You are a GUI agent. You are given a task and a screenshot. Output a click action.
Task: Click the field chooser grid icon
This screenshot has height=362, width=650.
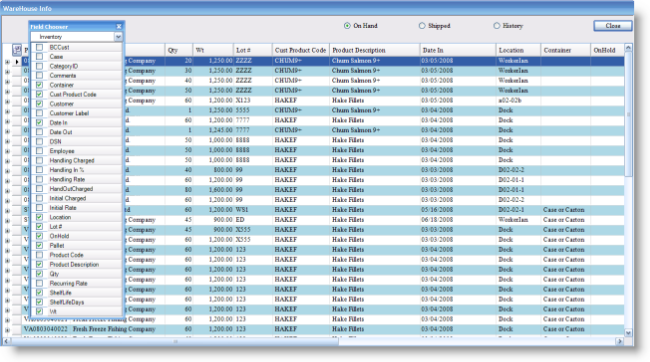17,50
